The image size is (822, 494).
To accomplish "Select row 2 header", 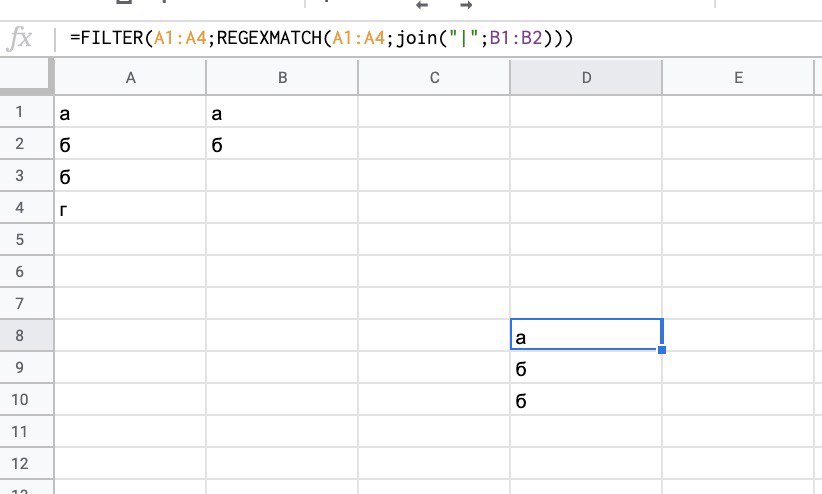I will click(x=27, y=144).
